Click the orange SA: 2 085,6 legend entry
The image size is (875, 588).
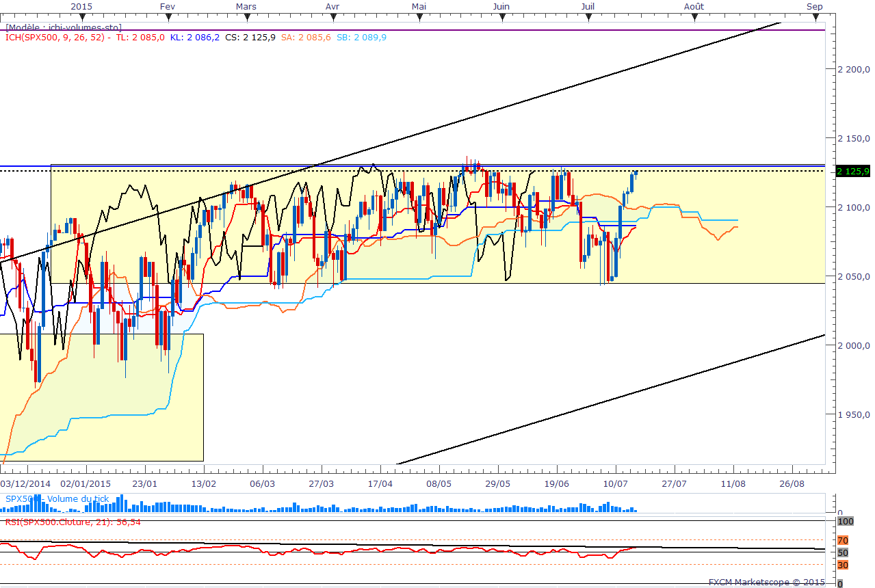(306, 38)
